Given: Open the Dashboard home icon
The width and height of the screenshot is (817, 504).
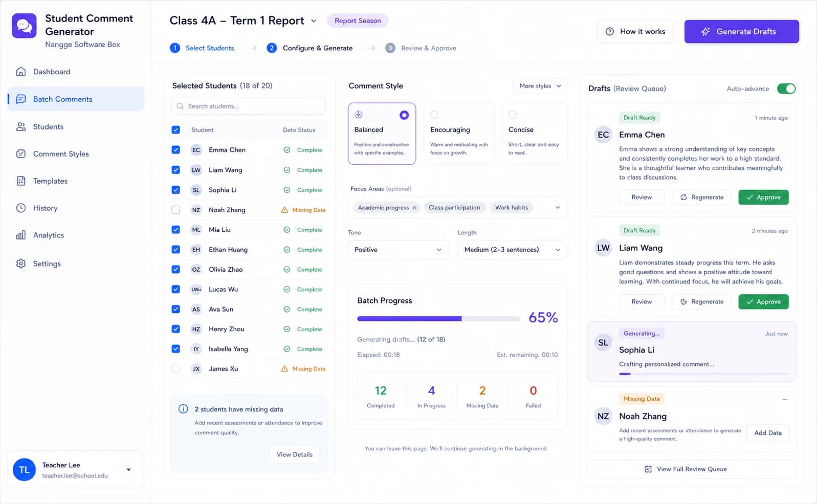Looking at the screenshot, I should 21,72.
